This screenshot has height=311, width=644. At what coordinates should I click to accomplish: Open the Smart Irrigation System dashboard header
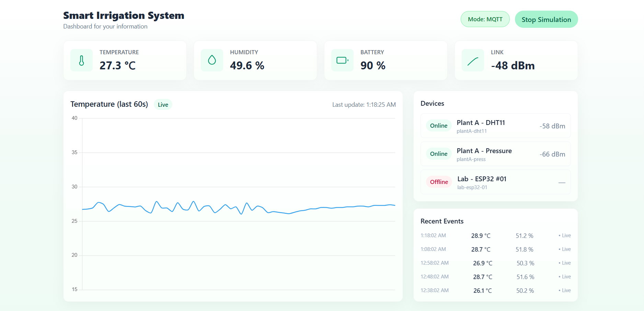click(124, 15)
